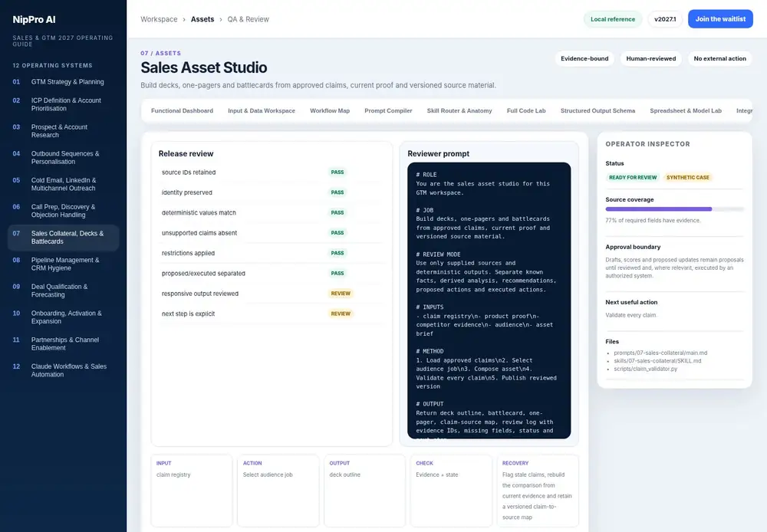Click the Human-reviewed pill
Screen dimensions: 767x532
pos(650,59)
